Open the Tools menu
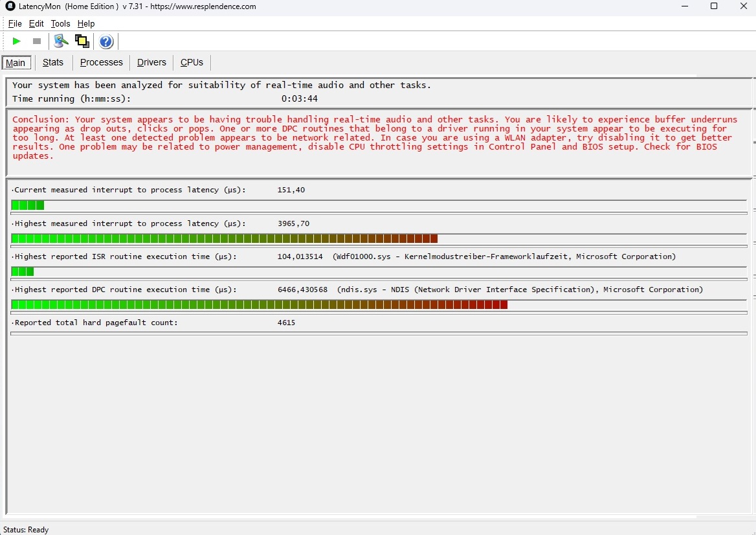The width and height of the screenshot is (756, 535). coord(60,24)
